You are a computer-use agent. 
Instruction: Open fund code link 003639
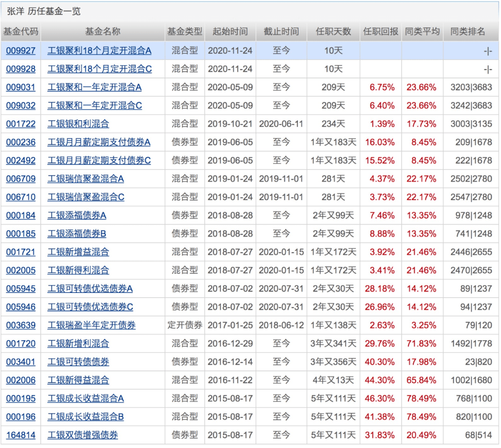[x=21, y=325]
